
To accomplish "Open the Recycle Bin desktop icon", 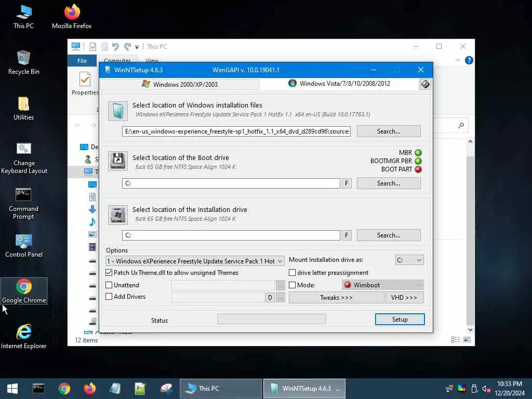I will (x=23, y=63).
